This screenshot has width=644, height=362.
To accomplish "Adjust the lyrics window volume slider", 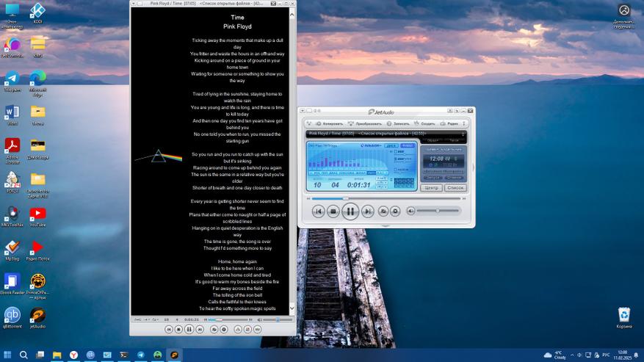I will 278,319.
